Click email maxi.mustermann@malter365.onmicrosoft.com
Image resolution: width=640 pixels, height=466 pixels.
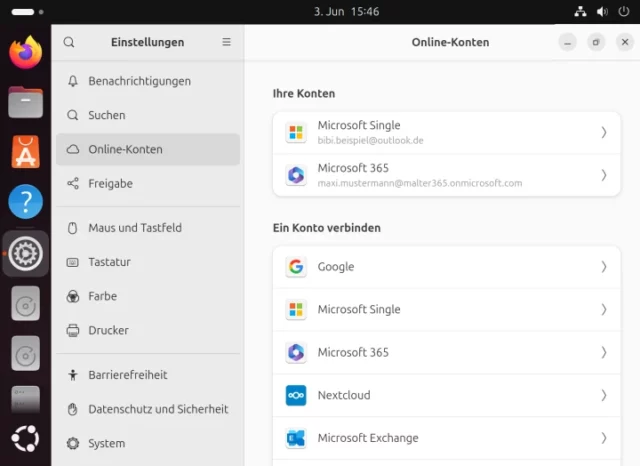(420, 183)
